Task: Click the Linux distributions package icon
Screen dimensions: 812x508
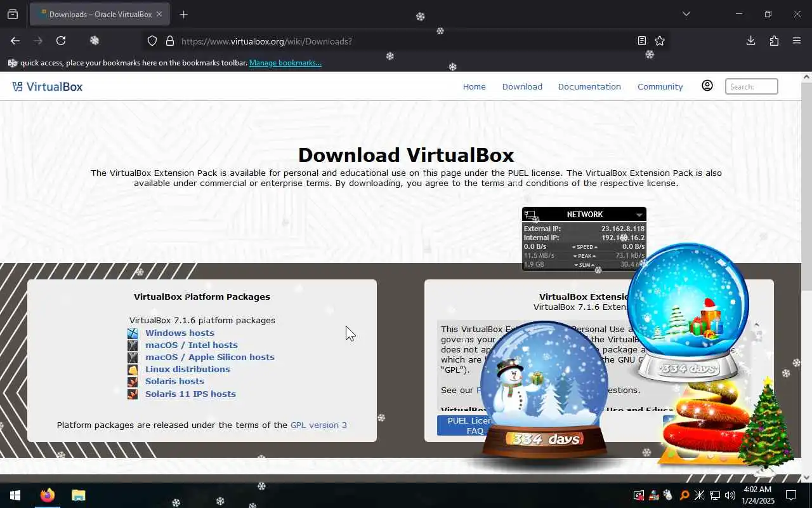Action: pyautogui.click(x=133, y=370)
